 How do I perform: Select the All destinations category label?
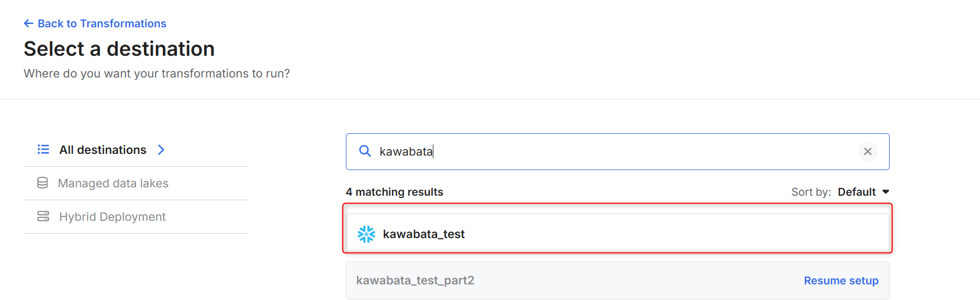coord(103,150)
